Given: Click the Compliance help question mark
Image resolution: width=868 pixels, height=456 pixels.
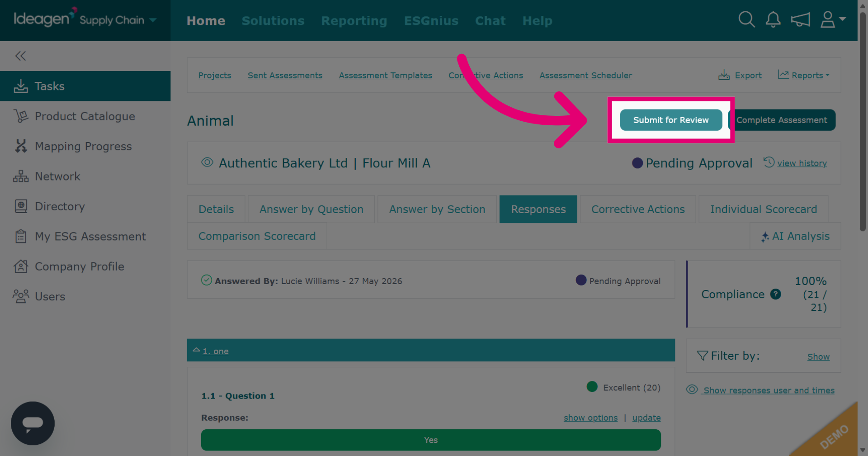Looking at the screenshot, I should (x=775, y=294).
